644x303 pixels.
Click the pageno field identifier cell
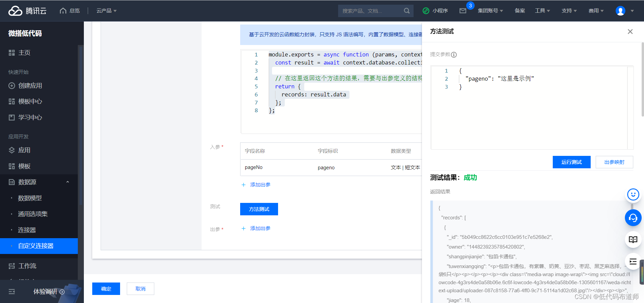tap(326, 168)
